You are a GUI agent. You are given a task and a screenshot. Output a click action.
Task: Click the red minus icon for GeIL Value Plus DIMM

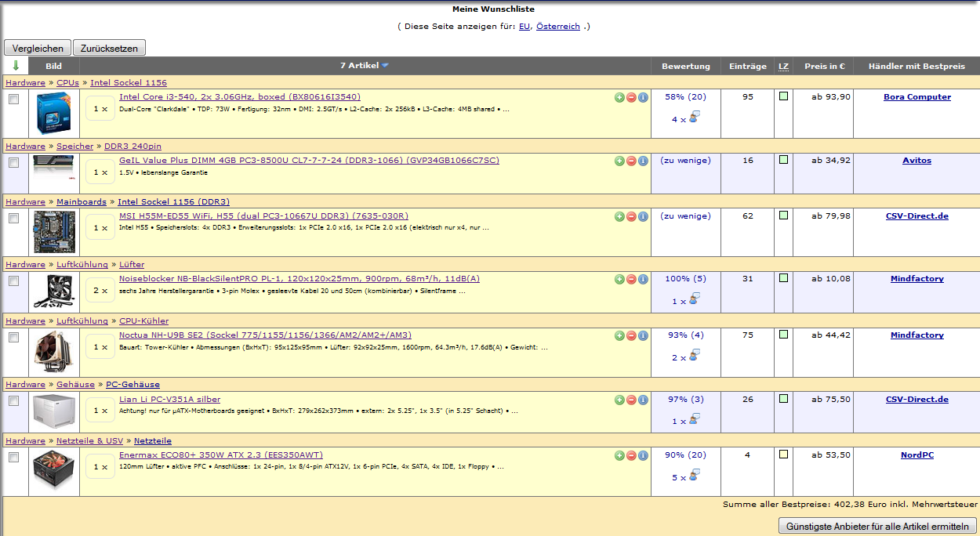(631, 161)
